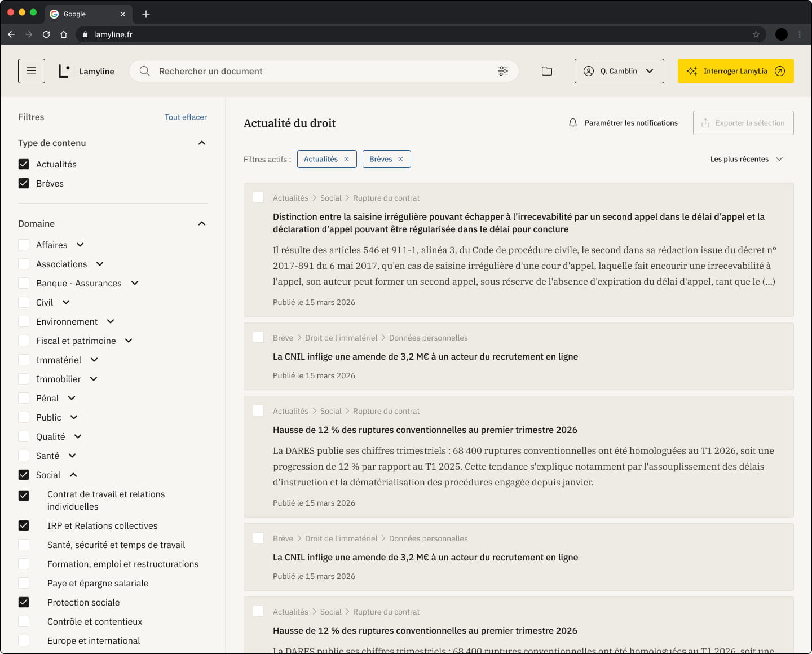Viewport: 812px width, 654px height.
Task: Click the browser profile avatar
Action: [782, 34]
